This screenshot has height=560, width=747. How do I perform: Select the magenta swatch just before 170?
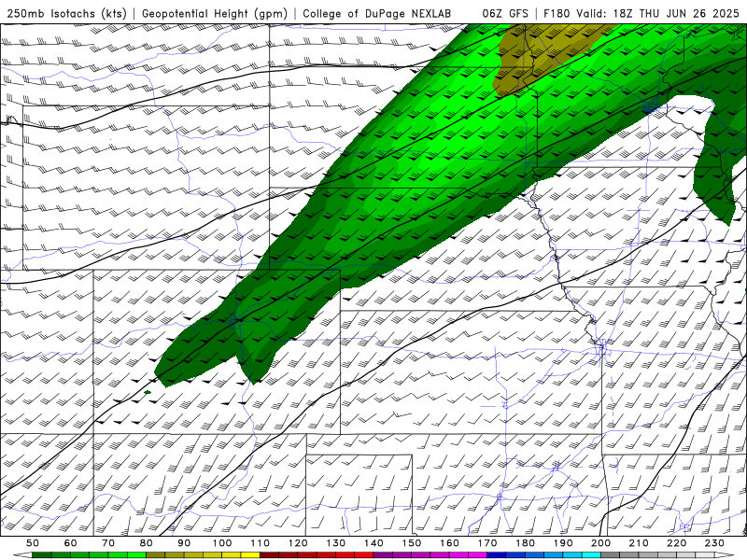pos(477,554)
